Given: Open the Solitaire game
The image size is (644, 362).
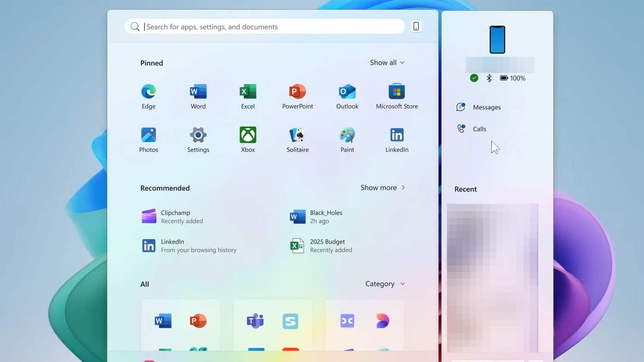Looking at the screenshot, I should pos(297,140).
